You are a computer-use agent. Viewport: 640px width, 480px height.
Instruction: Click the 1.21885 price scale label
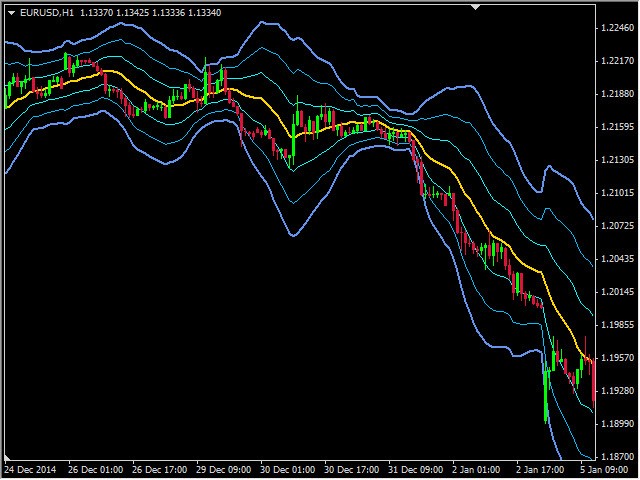coord(617,94)
